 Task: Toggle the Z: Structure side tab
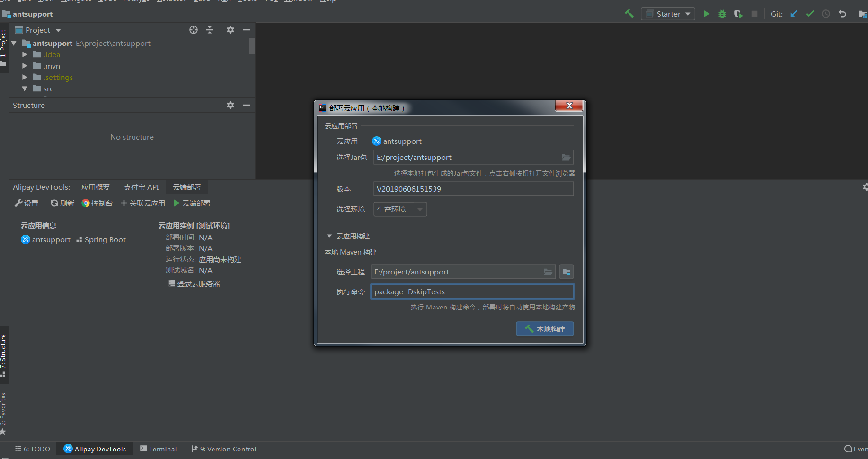[3, 356]
